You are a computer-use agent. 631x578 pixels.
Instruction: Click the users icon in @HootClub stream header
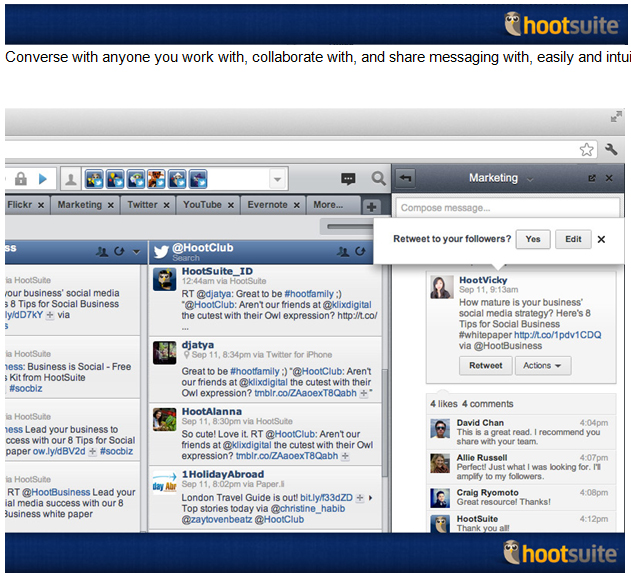pyautogui.click(x=343, y=252)
